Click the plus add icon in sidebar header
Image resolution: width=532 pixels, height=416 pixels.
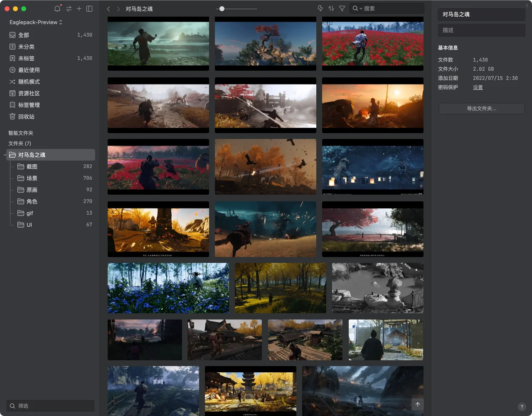coord(79,8)
